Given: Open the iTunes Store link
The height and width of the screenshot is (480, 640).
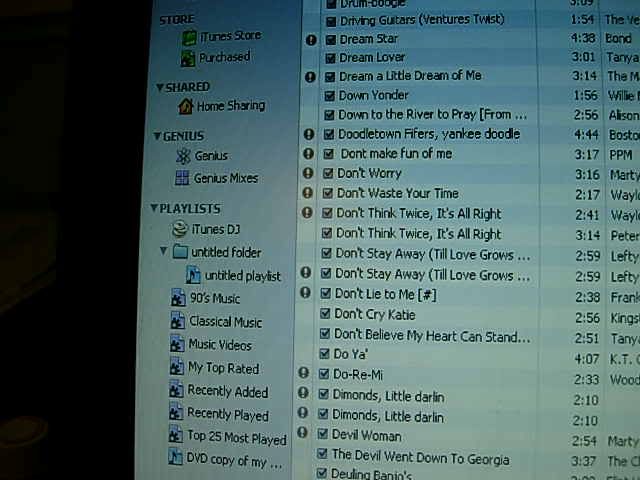Looking at the screenshot, I should (x=231, y=36).
